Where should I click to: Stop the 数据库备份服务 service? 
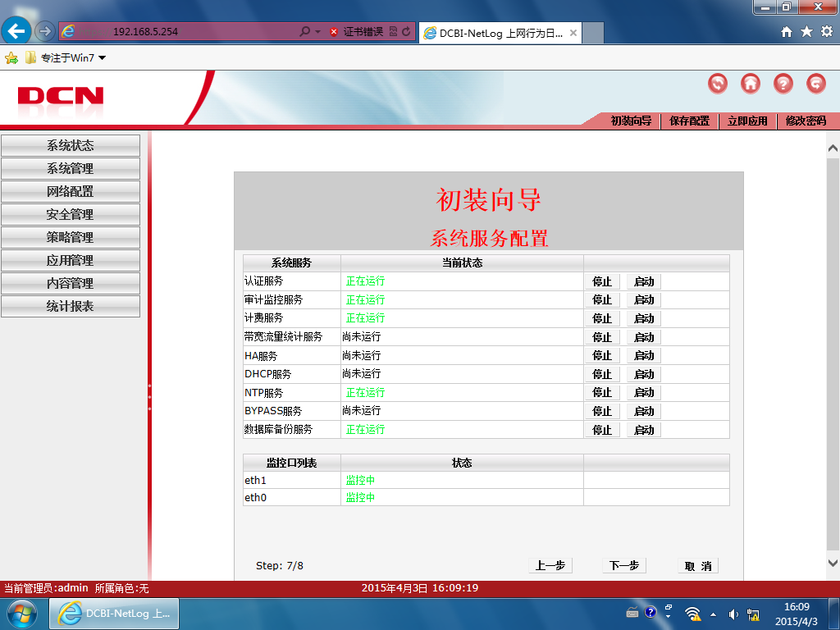602,430
